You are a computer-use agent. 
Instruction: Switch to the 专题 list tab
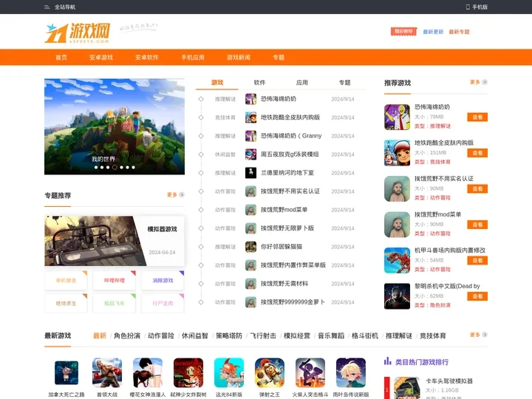pyautogui.click(x=345, y=83)
